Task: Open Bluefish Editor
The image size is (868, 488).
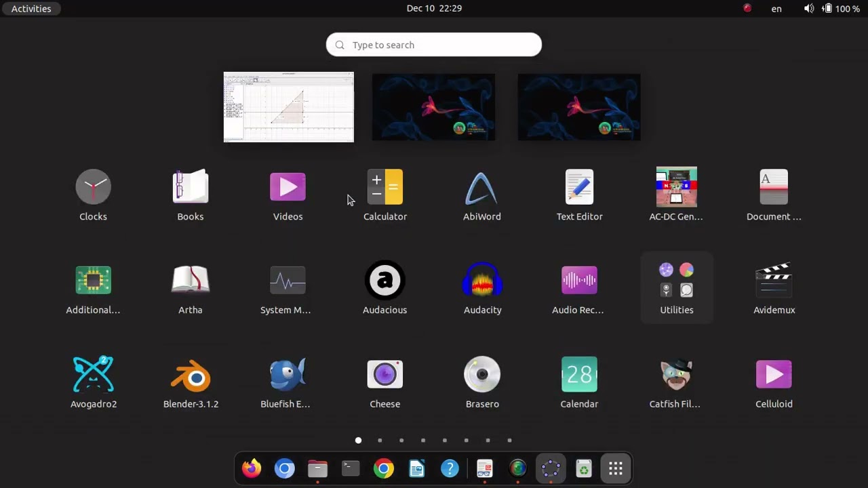Action: (288, 382)
